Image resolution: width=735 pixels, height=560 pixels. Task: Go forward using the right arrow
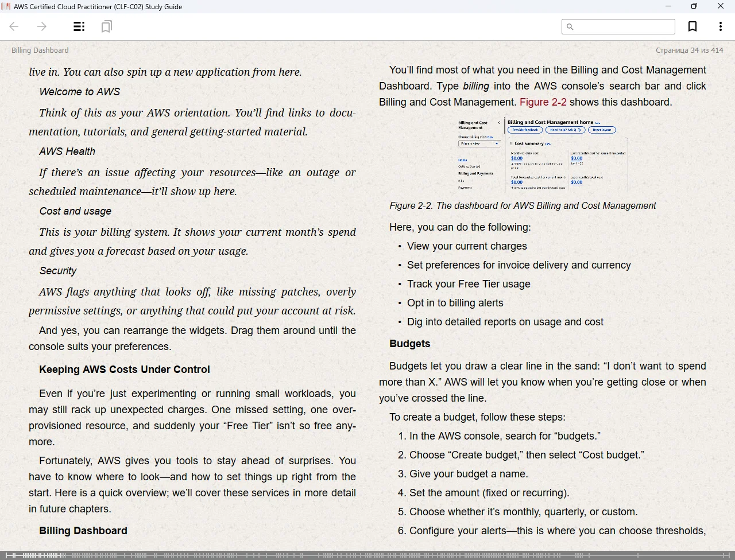42,26
